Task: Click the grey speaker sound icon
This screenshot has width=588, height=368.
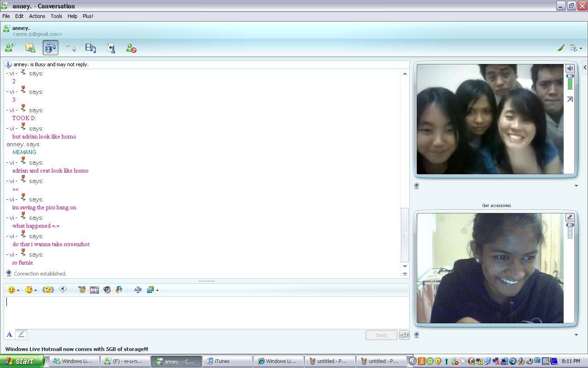Action: tap(107, 290)
